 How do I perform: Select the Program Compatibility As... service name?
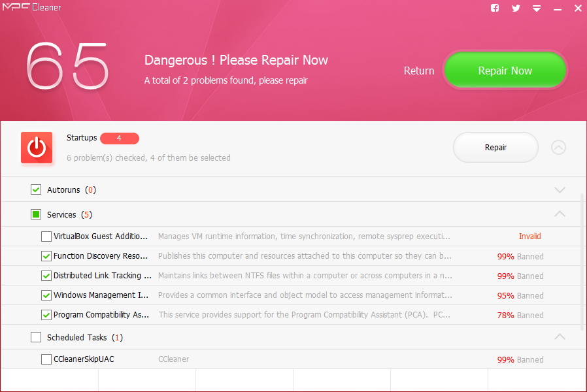pos(101,315)
